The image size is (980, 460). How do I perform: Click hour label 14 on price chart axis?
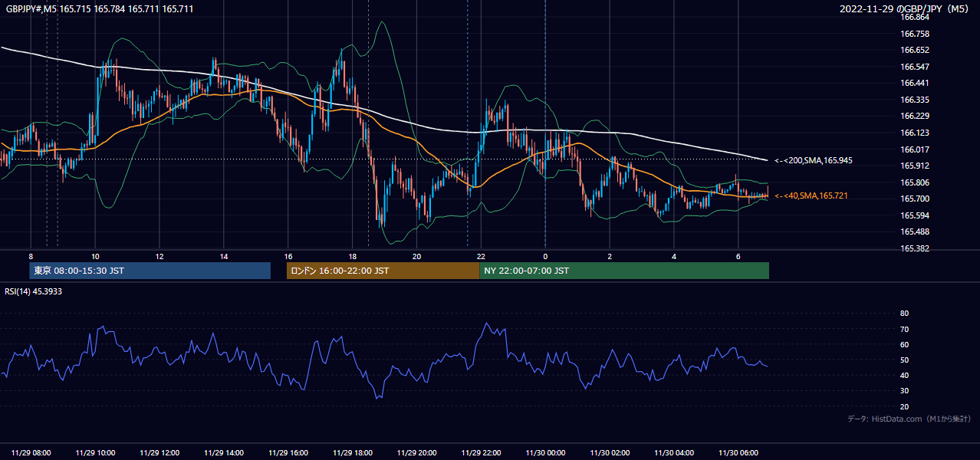[x=223, y=256]
